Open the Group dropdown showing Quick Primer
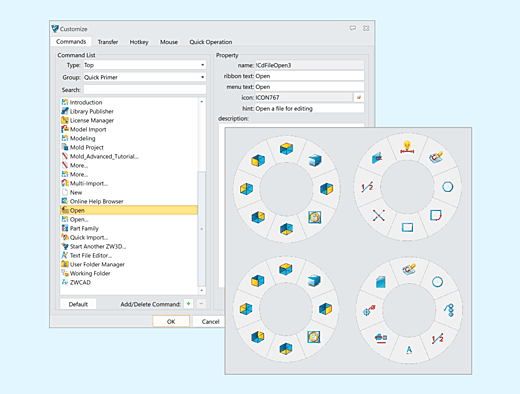This screenshot has height=394, width=520. (x=144, y=77)
